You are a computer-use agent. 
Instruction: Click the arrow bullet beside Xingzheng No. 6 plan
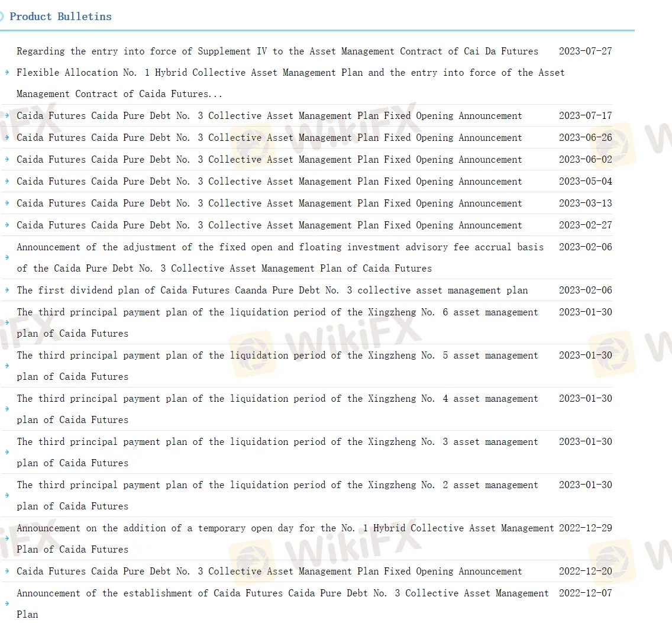7,322
